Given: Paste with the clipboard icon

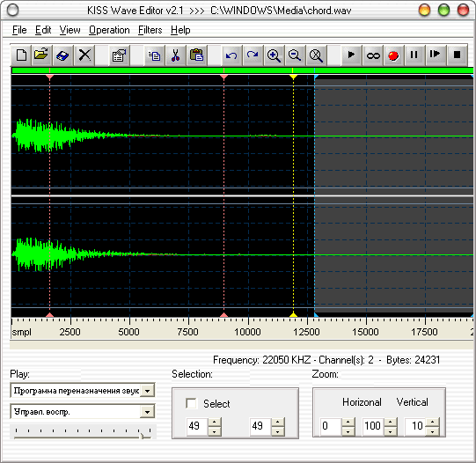Looking at the screenshot, I should click(x=197, y=55).
